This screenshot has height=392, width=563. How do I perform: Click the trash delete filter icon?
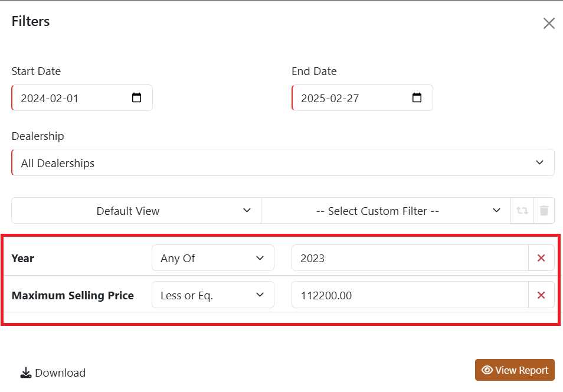(544, 211)
